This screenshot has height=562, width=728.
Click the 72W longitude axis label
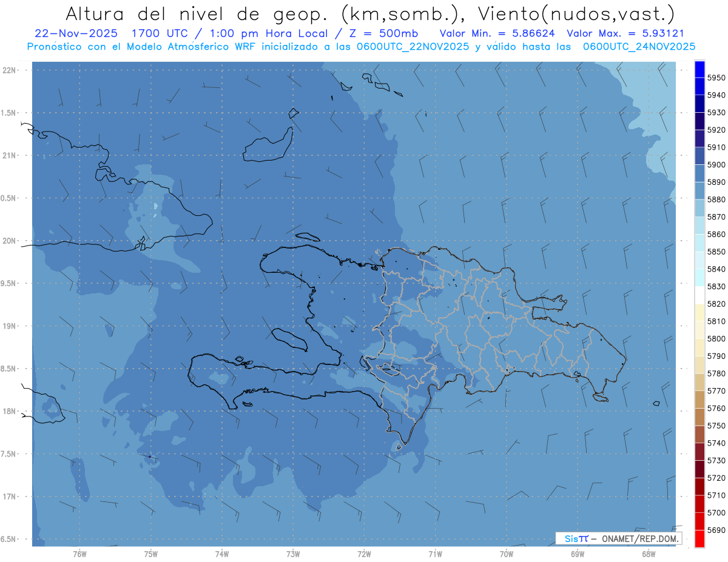[x=364, y=554]
